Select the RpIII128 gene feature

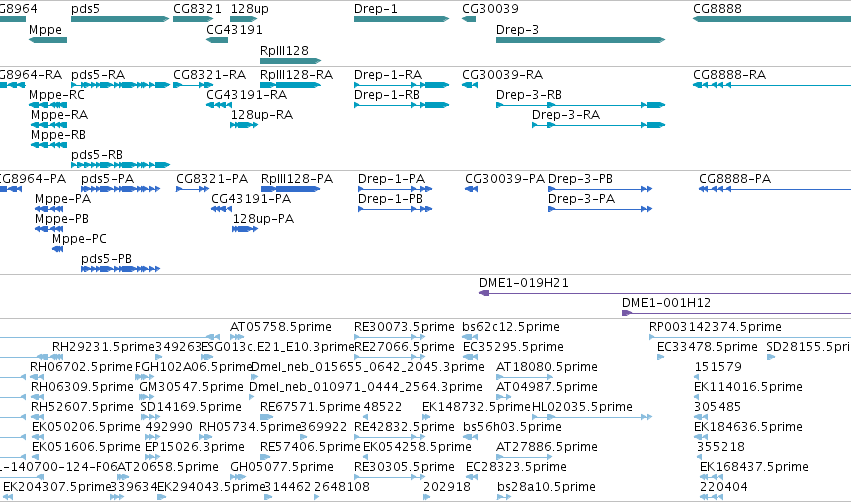coord(290,61)
